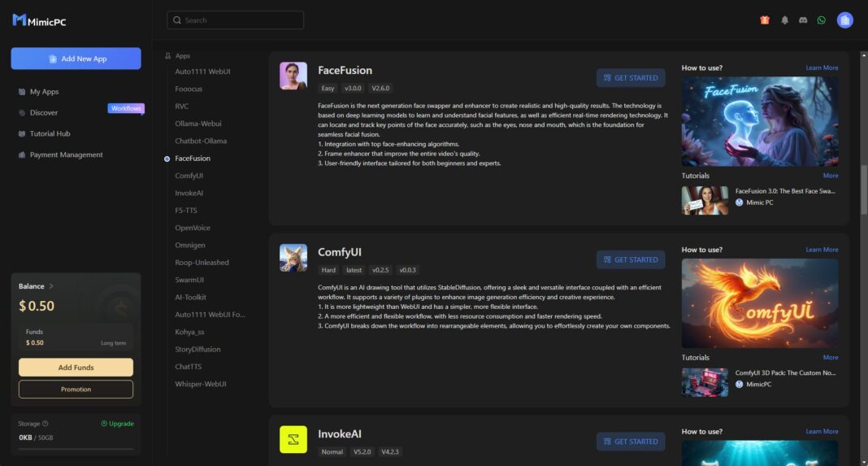Select Omnigen in apps list
The width and height of the screenshot is (868, 466).
pos(190,245)
